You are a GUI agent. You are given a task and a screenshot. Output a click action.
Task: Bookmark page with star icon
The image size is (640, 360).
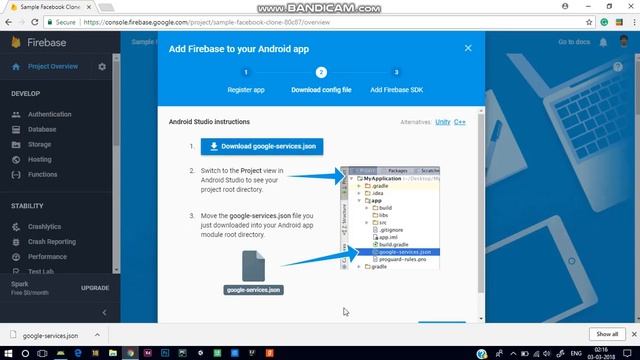tap(589, 22)
